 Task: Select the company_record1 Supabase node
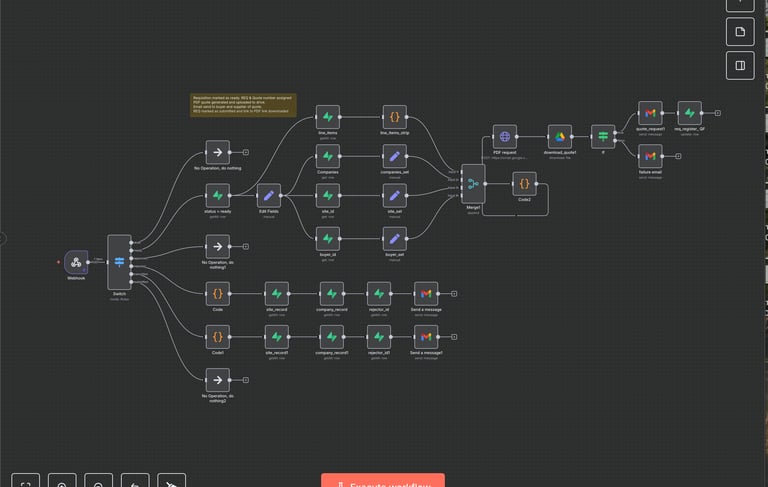coord(332,337)
